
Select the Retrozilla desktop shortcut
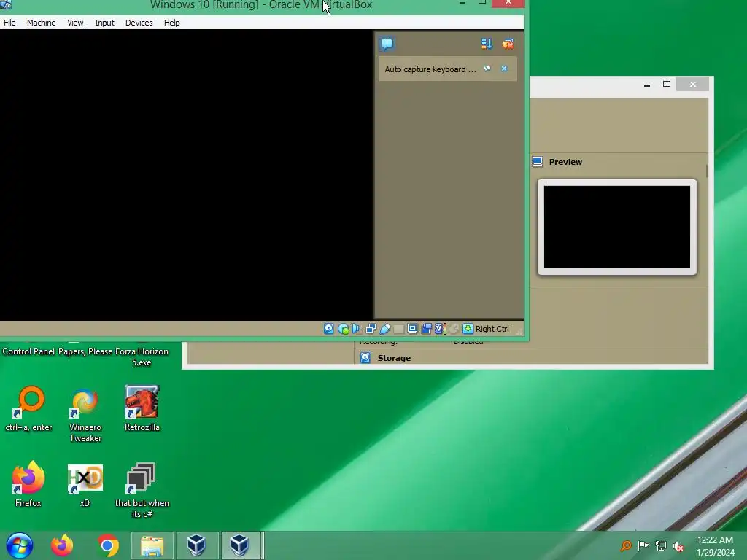click(x=142, y=408)
